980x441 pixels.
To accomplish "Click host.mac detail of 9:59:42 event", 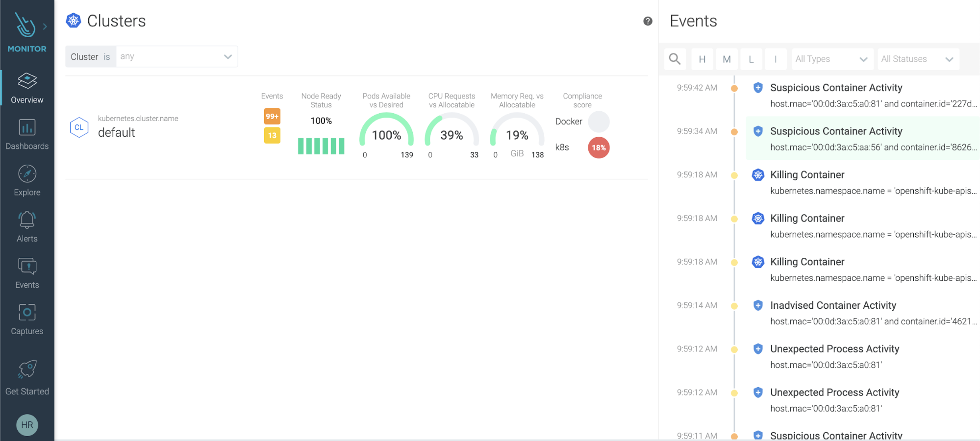I will (x=873, y=104).
